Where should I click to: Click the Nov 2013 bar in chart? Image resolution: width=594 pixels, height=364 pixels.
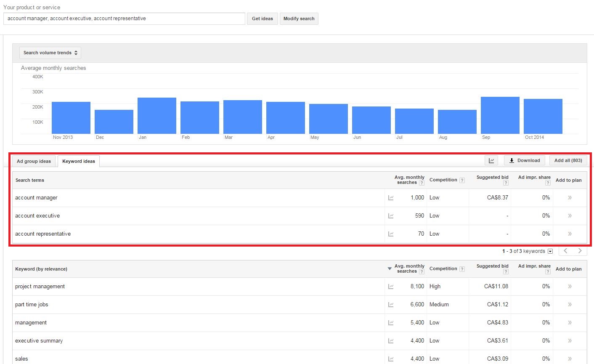pos(71,118)
